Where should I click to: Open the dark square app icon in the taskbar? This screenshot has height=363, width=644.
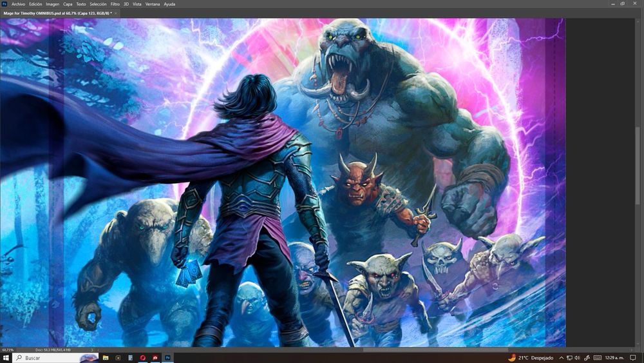coord(118,358)
